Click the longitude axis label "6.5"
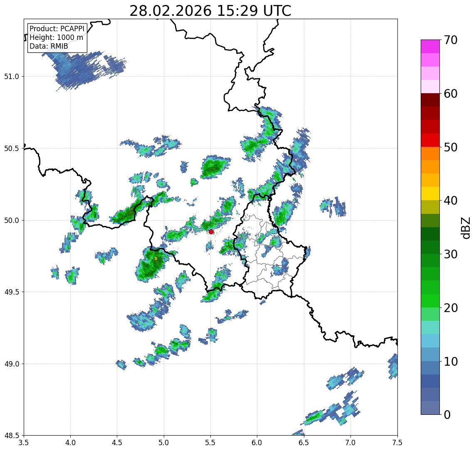The width and height of the screenshot is (476, 451). click(304, 443)
